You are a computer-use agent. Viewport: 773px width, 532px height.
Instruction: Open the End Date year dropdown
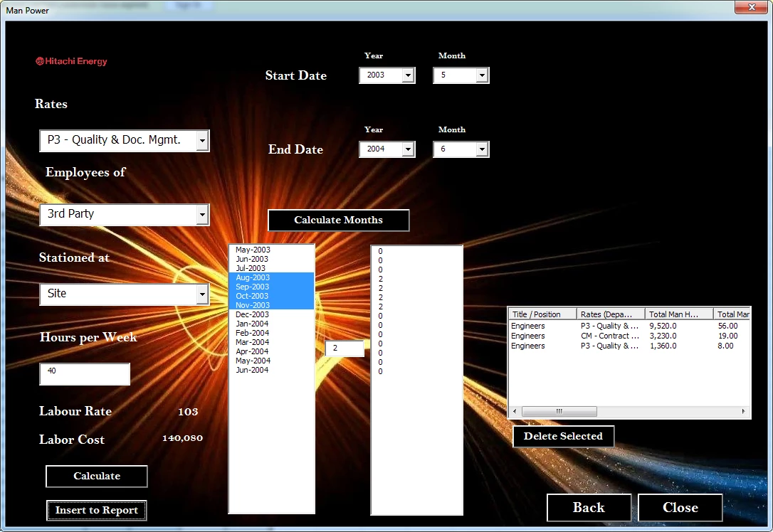[408, 149]
